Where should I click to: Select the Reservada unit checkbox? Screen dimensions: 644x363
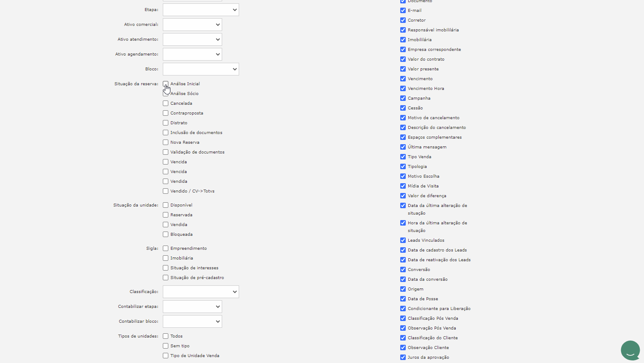(x=166, y=215)
